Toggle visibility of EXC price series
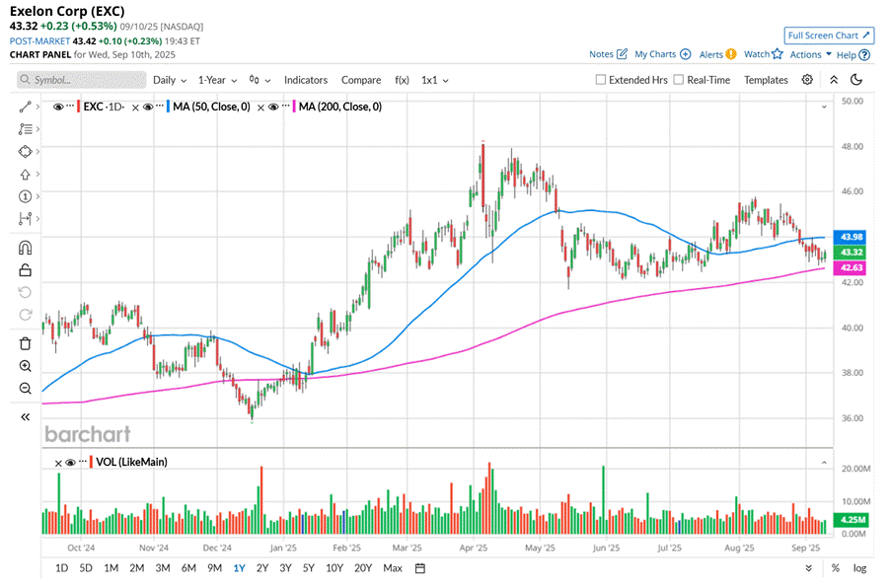The height and width of the screenshot is (588, 890). point(58,107)
